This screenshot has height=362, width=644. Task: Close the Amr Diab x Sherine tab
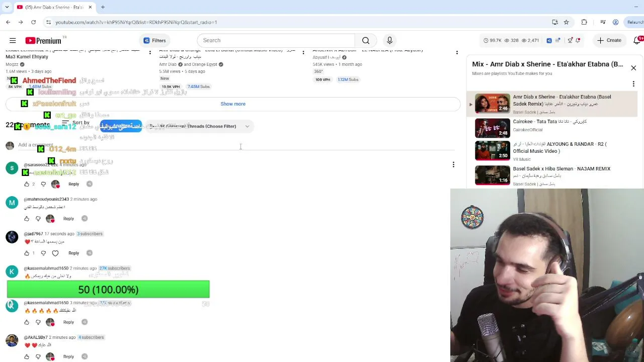pos(90,7)
